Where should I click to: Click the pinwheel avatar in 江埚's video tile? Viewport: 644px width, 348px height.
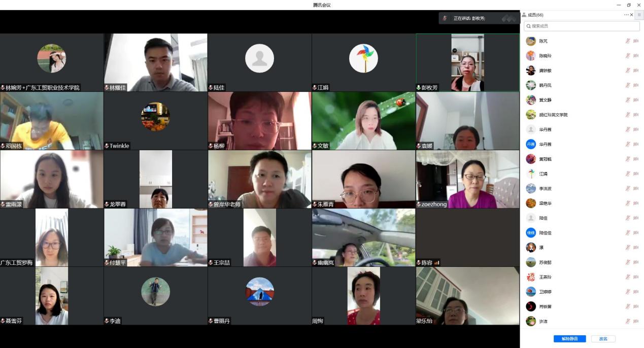tap(363, 58)
